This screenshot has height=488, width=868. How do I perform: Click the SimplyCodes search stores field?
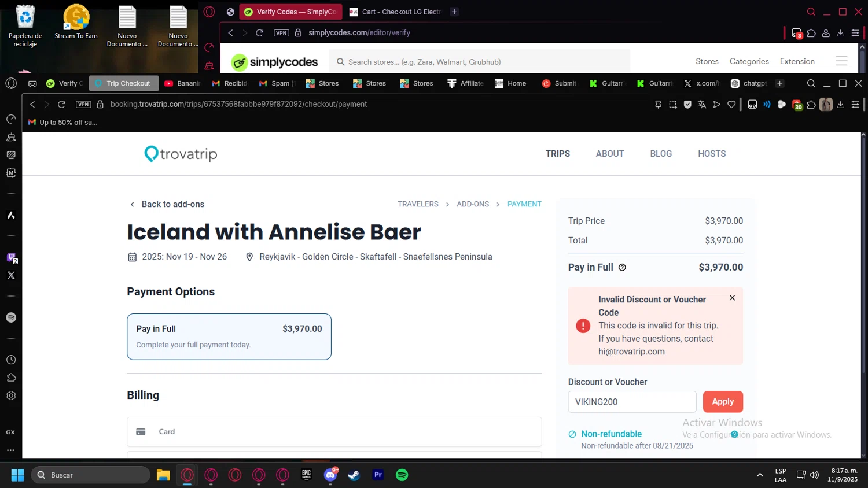click(480, 62)
